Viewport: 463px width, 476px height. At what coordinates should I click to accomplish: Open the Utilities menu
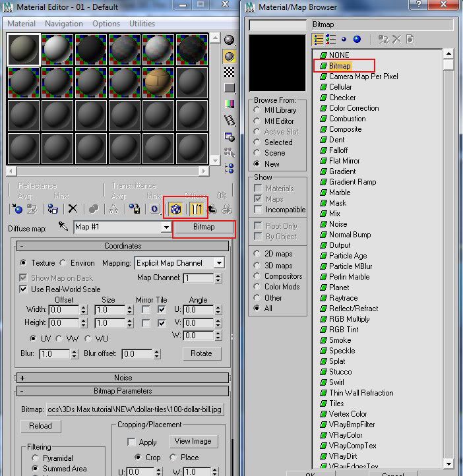pos(142,24)
